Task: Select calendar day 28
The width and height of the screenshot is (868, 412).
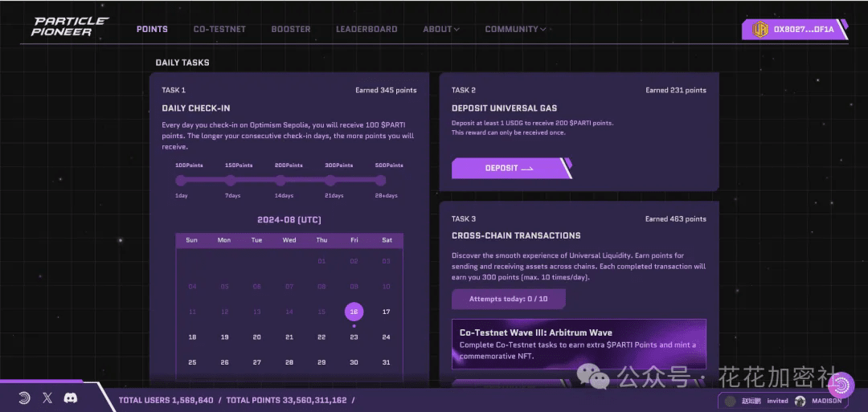Action: coord(289,363)
